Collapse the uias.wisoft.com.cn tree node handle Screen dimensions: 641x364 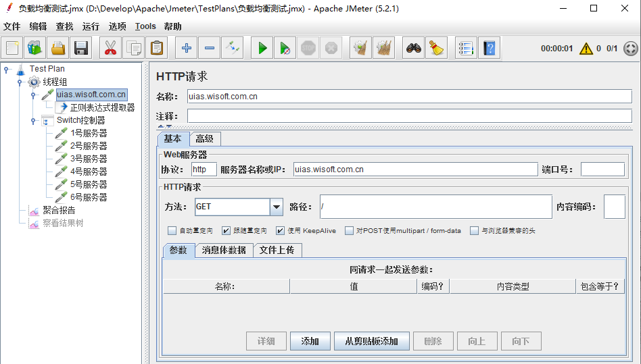click(x=33, y=95)
